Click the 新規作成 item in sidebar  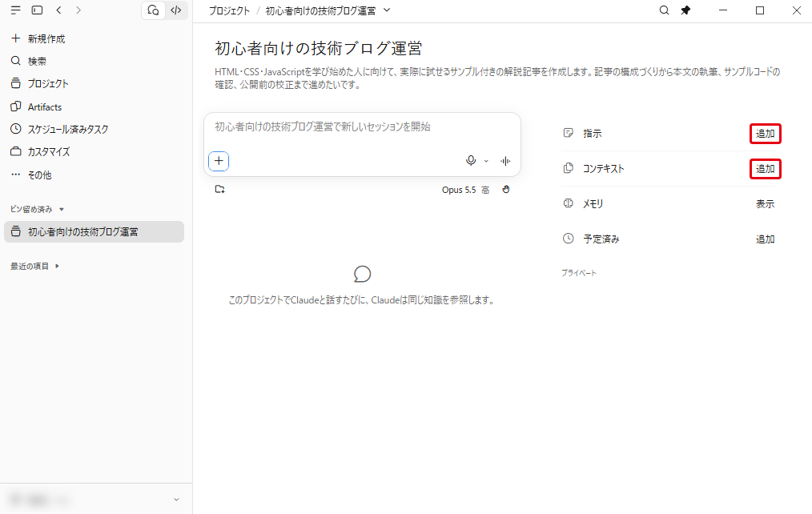96,38
